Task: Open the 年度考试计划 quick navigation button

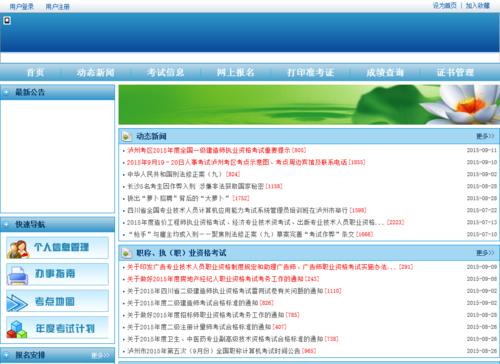Action: tap(57, 328)
